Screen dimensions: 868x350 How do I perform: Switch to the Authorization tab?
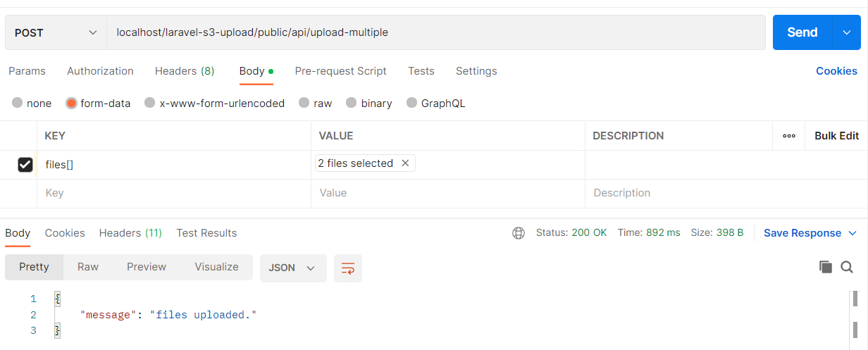(x=100, y=71)
